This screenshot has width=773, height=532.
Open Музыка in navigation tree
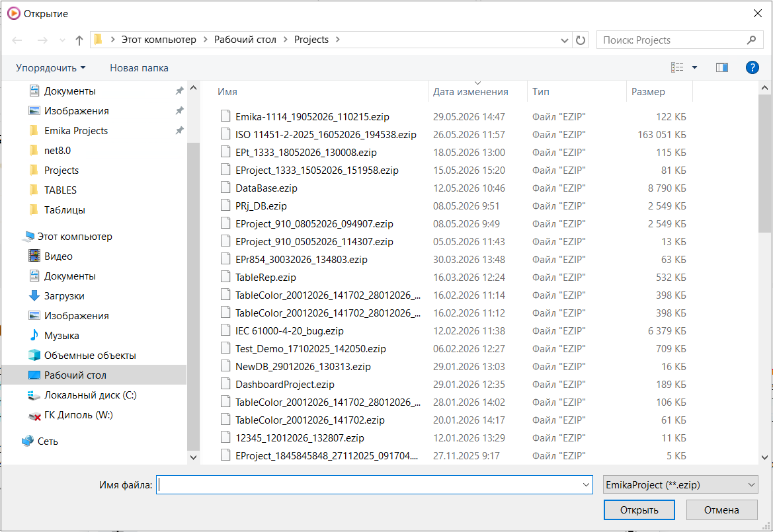(61, 336)
